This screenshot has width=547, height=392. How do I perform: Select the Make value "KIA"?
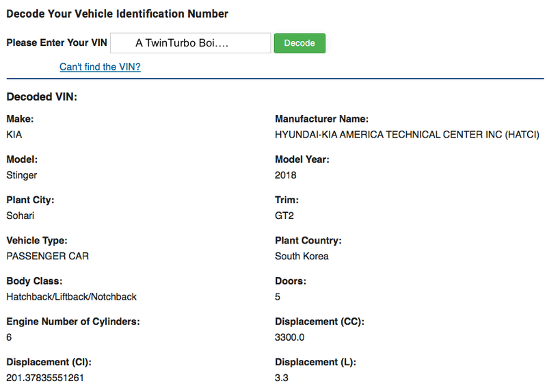14,135
